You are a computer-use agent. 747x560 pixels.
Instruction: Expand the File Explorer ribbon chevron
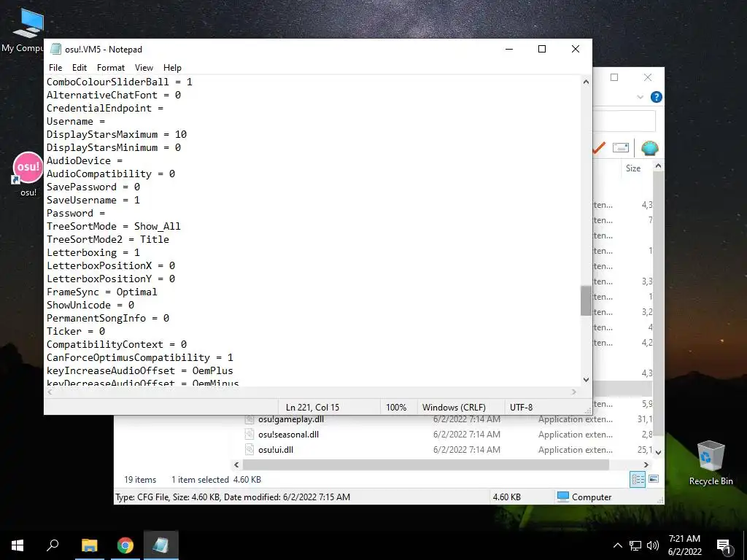pos(640,97)
